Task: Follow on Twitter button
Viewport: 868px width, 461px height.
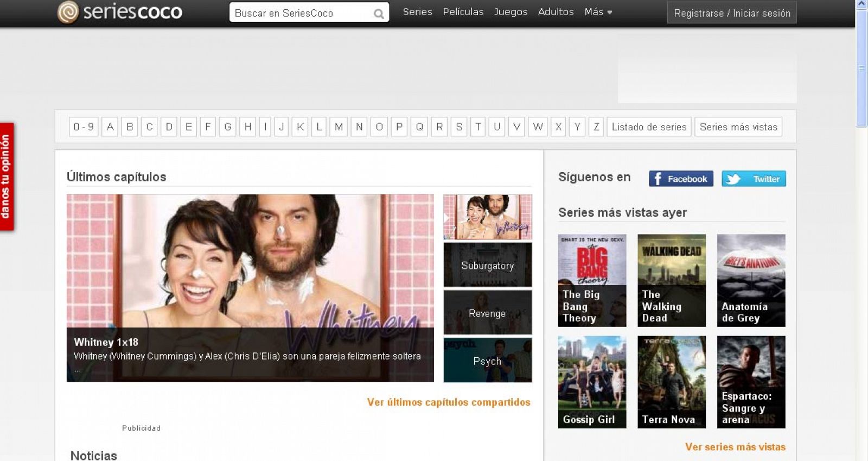Action: click(754, 179)
